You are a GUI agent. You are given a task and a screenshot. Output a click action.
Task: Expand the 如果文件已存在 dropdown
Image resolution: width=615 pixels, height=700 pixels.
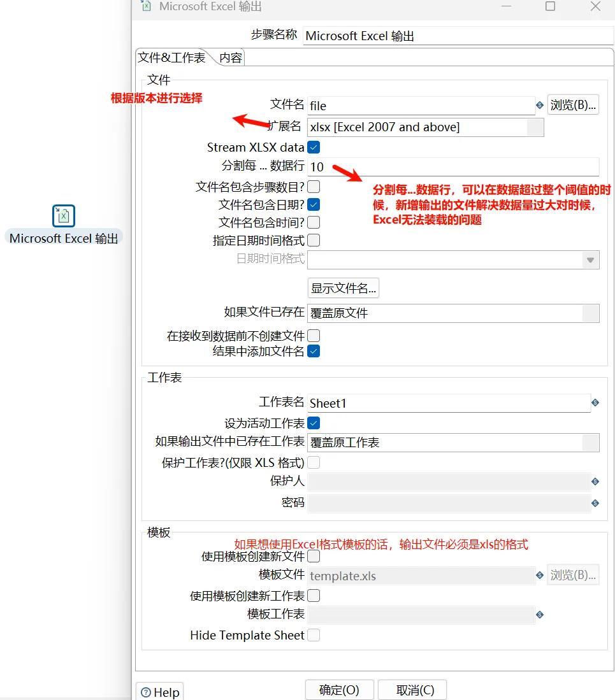[591, 313]
